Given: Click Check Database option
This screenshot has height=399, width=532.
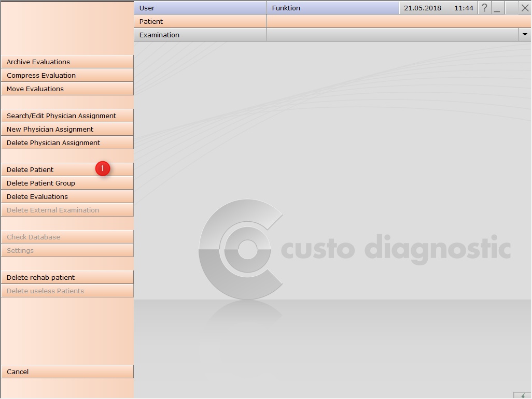Looking at the screenshot, I should [x=67, y=237].
